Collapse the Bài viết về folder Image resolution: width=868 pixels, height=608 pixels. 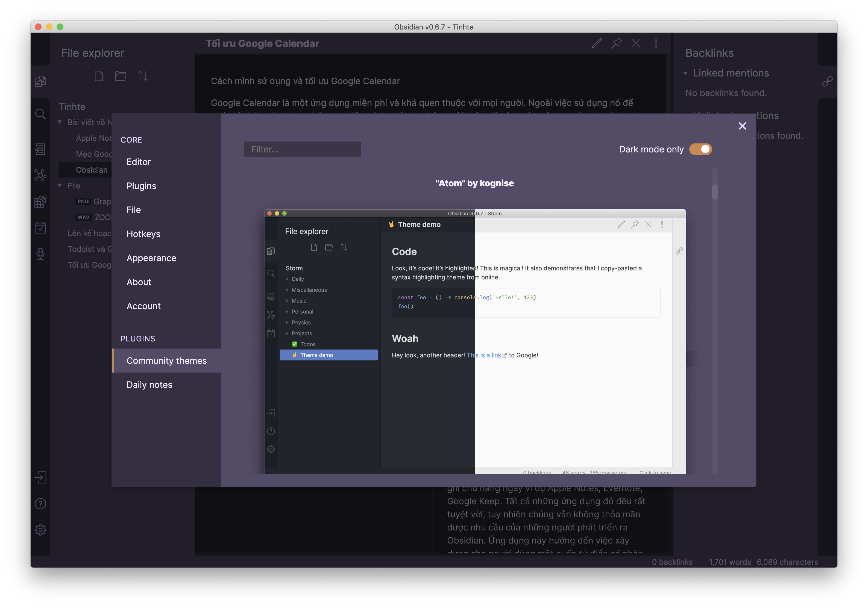click(x=60, y=122)
